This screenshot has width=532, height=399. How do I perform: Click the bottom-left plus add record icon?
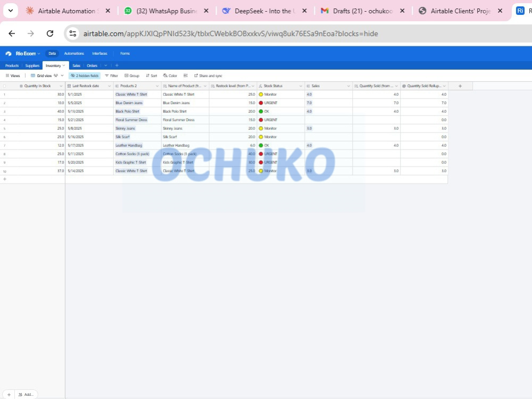tap(9, 395)
